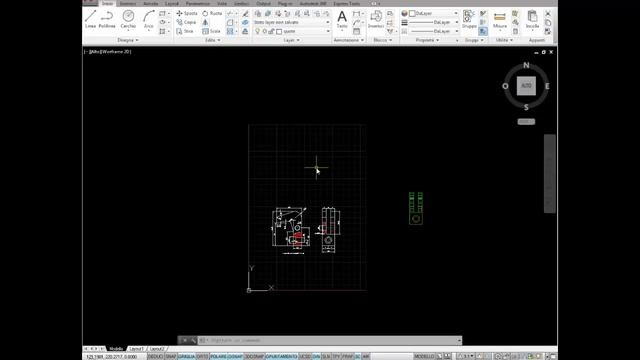Image resolution: width=640 pixels, height=360 pixels.
Task: Click the MODELLO button in status bar
Action: (x=424, y=356)
